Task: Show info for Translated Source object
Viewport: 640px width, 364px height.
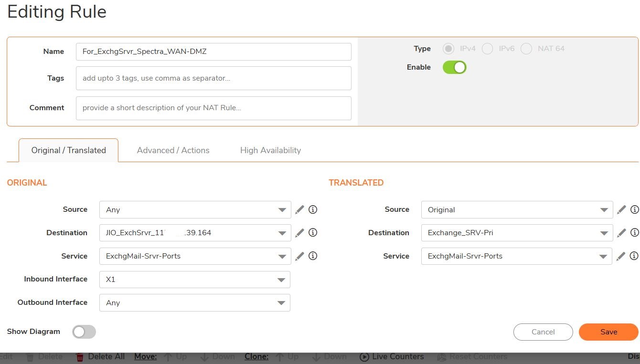Action: tap(635, 209)
